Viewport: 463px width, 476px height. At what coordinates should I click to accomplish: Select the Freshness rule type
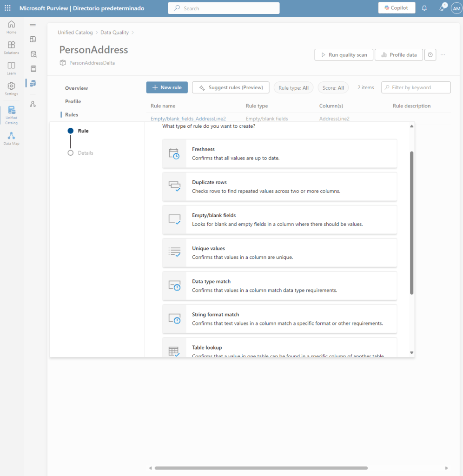coord(279,153)
